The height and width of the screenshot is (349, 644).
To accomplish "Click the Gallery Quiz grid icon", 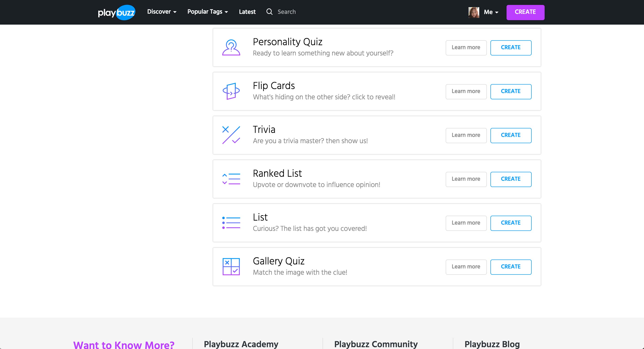I will point(231,266).
